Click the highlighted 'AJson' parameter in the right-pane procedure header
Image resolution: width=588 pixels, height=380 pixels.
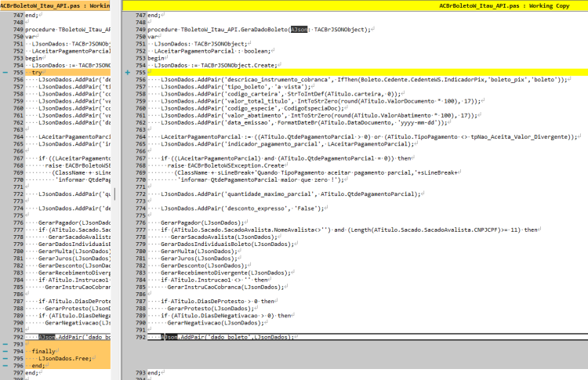coord(299,30)
